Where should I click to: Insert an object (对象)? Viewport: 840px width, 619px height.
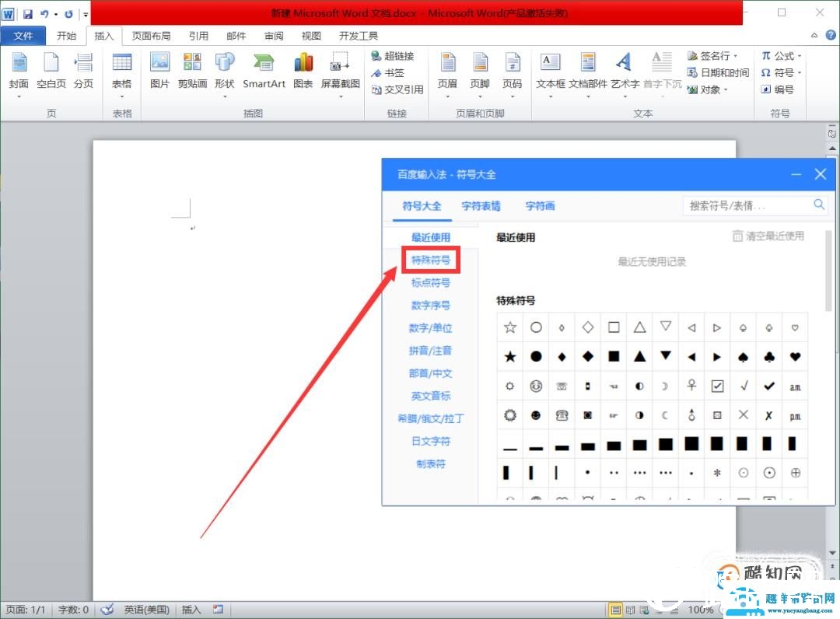pyautogui.click(x=708, y=89)
